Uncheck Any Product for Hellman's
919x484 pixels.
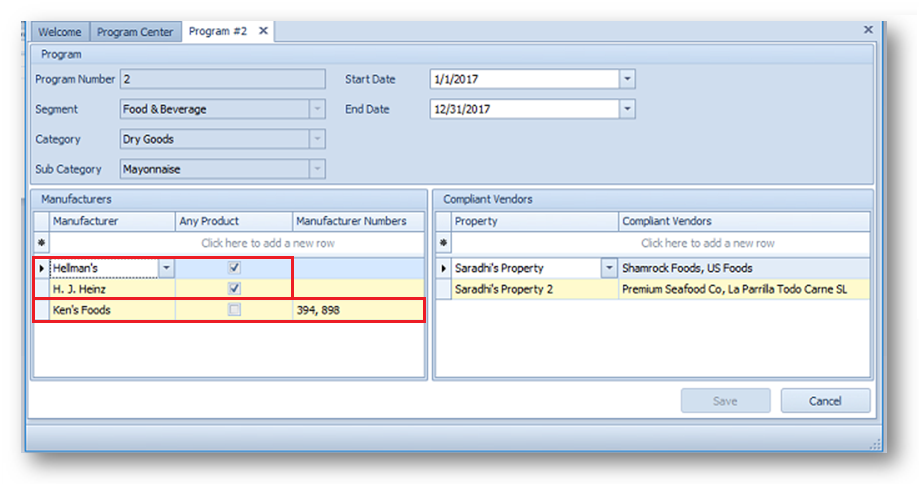pos(234,268)
